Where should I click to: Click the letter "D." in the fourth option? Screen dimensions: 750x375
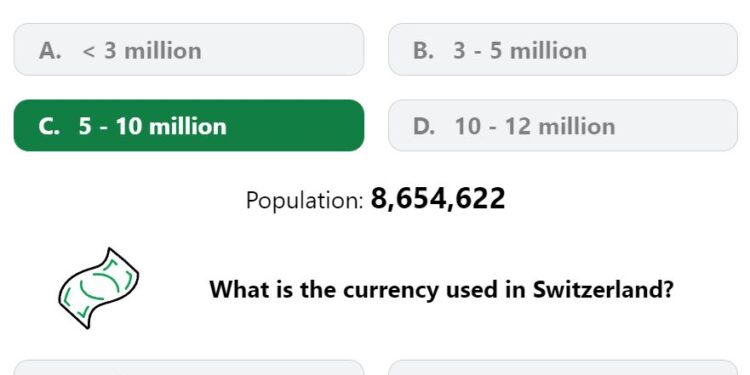tap(424, 126)
